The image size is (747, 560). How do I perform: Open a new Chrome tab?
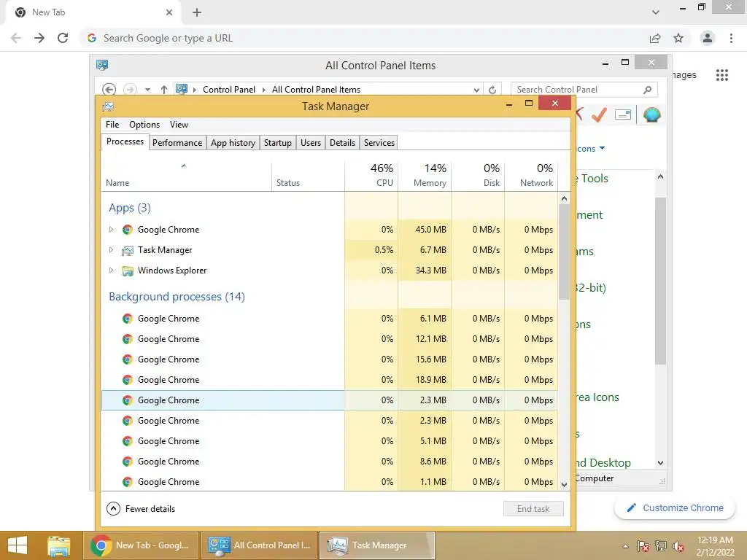[197, 12]
